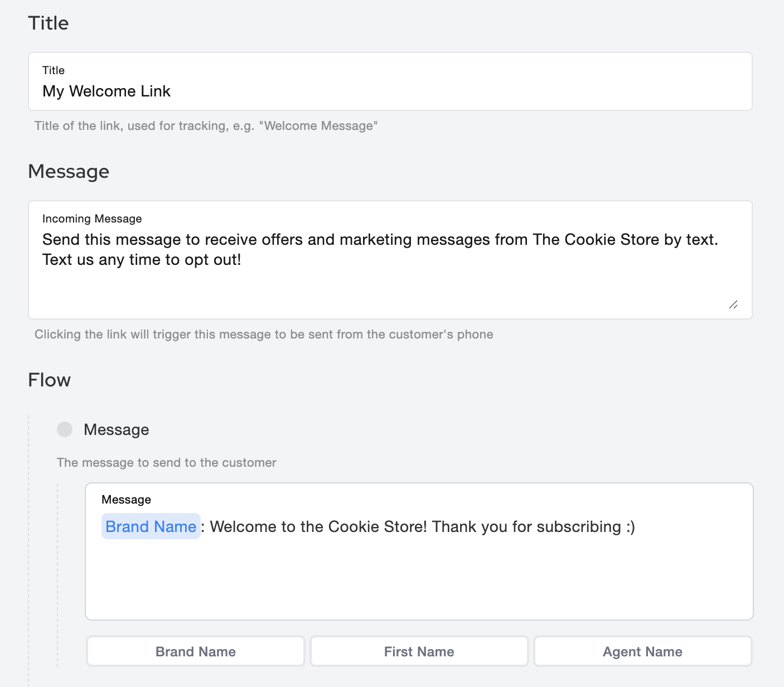Screen dimensions: 784x687
Task: Click the Title input containing My Welcome Link
Action: pos(389,91)
